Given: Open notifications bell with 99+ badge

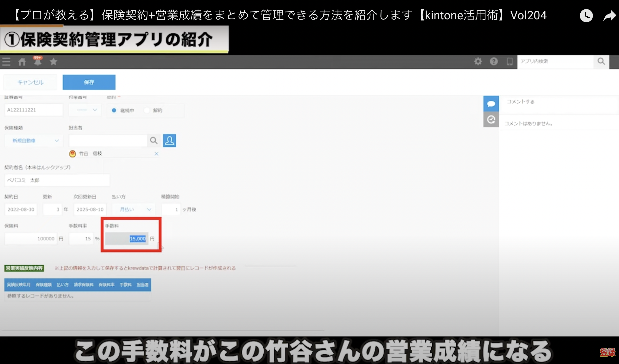Looking at the screenshot, I should (38, 61).
